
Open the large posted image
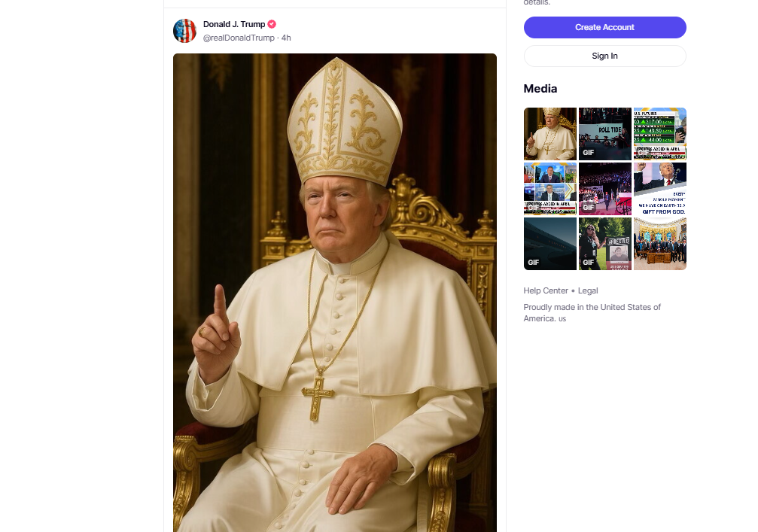coord(334,293)
